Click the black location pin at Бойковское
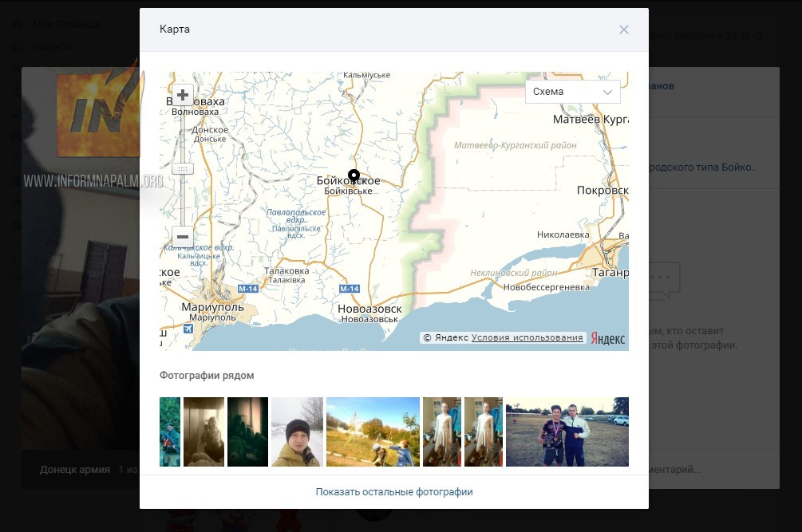The height and width of the screenshot is (532, 802). [354, 177]
